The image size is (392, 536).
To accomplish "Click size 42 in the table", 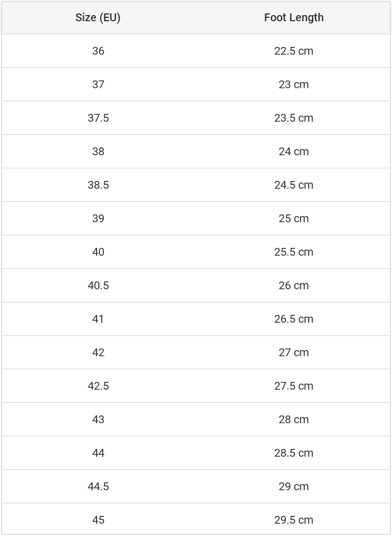I will 98,352.
